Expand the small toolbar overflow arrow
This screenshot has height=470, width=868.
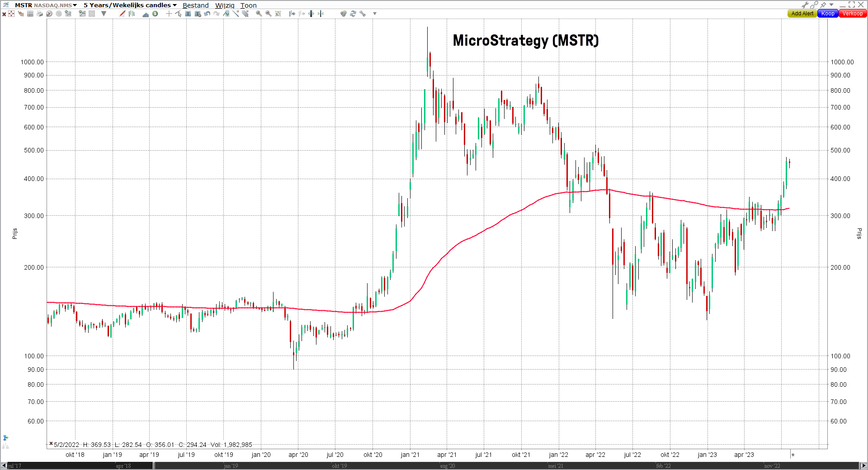pos(375,14)
